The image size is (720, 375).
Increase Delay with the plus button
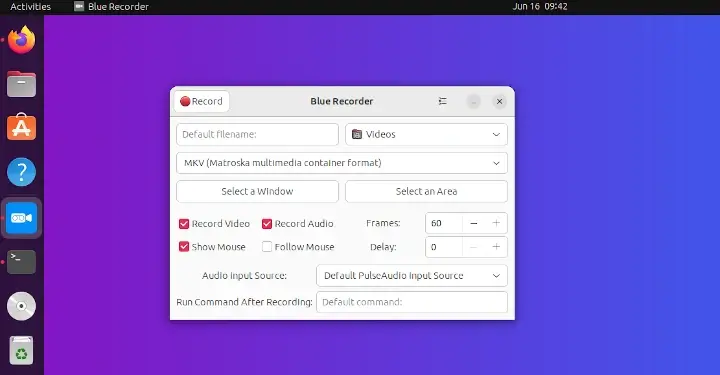tap(496, 247)
